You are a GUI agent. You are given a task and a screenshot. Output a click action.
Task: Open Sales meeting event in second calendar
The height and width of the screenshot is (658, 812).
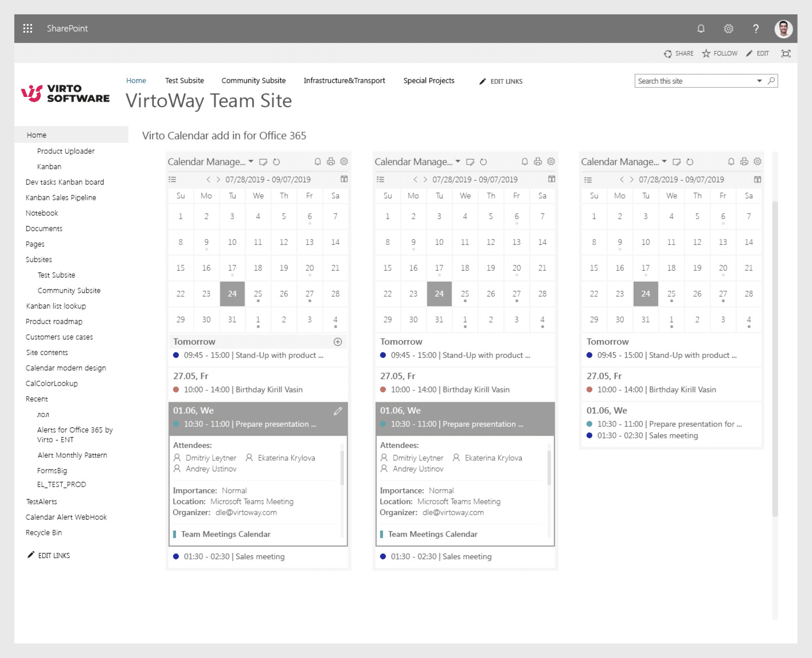click(x=436, y=556)
